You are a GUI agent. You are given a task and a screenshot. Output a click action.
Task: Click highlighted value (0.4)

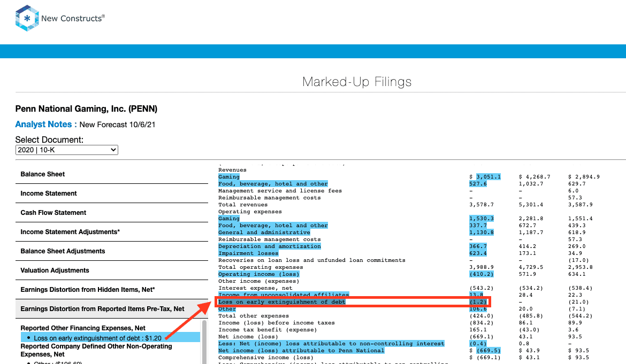pos(478,344)
